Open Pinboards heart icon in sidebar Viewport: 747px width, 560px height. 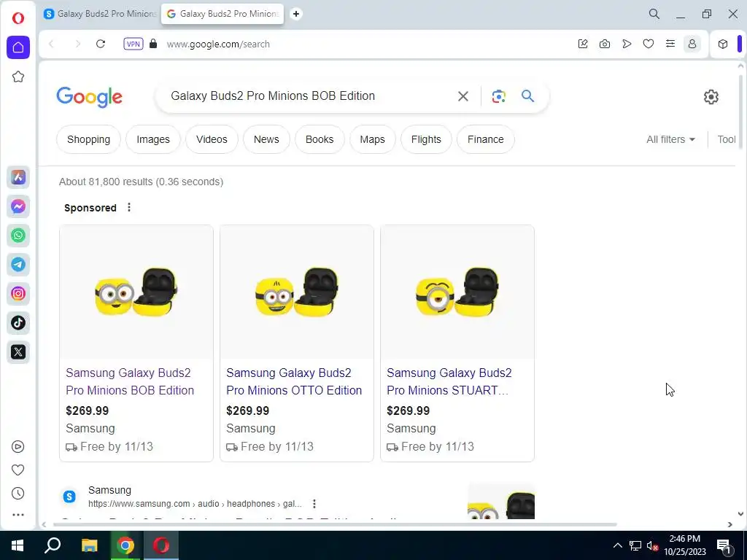(x=18, y=470)
